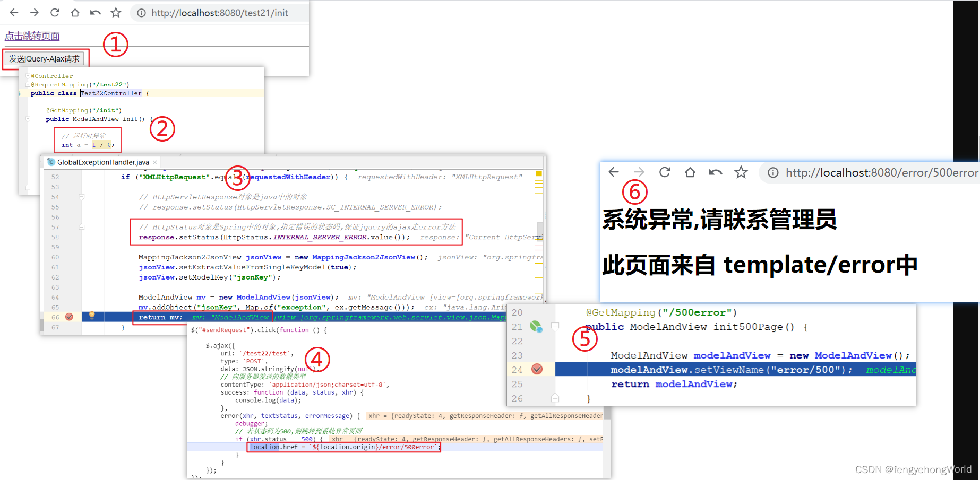
Task: Click the @GetMapping("/init") annotation
Action: 84,110
